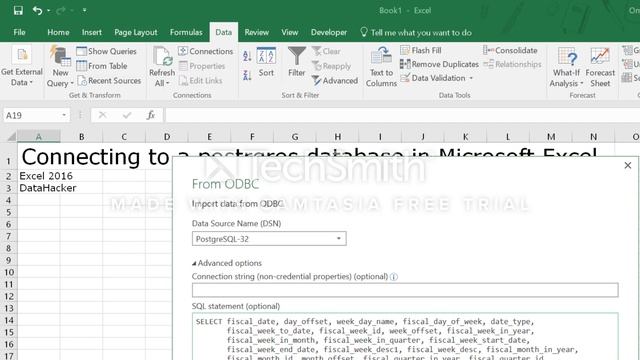Click From Table
Image resolution: width=640 pixels, height=360 pixels.
[102, 66]
